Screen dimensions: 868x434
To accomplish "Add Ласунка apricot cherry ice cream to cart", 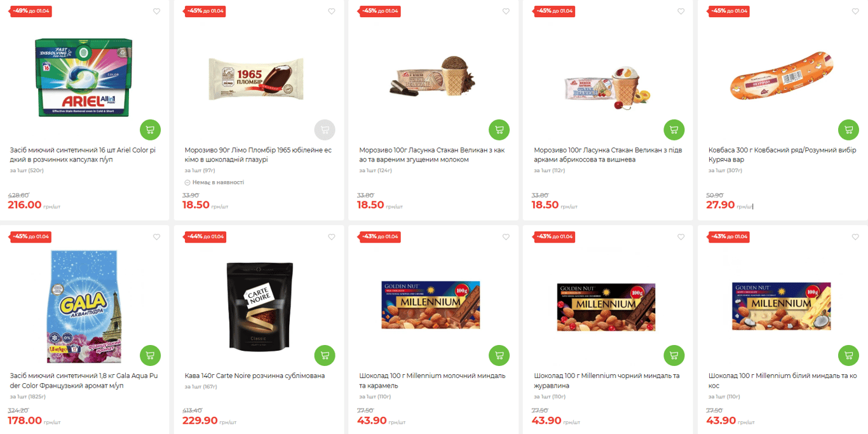I will [x=674, y=130].
